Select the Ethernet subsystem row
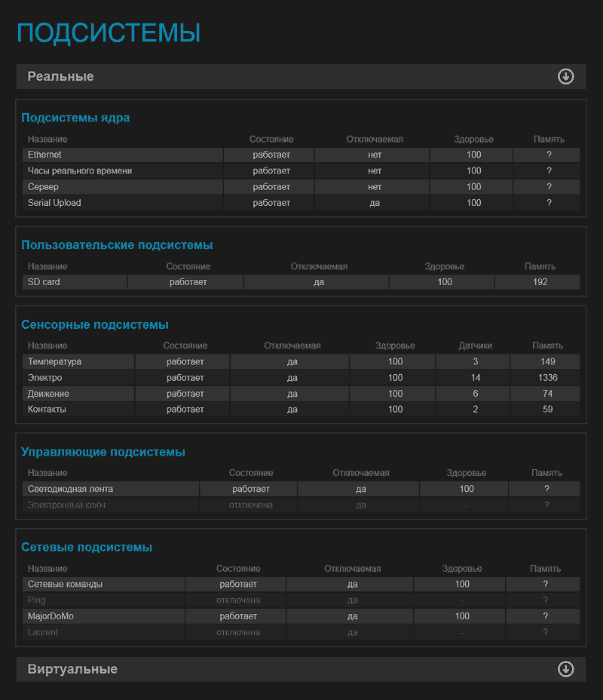603x700 pixels. pos(45,155)
